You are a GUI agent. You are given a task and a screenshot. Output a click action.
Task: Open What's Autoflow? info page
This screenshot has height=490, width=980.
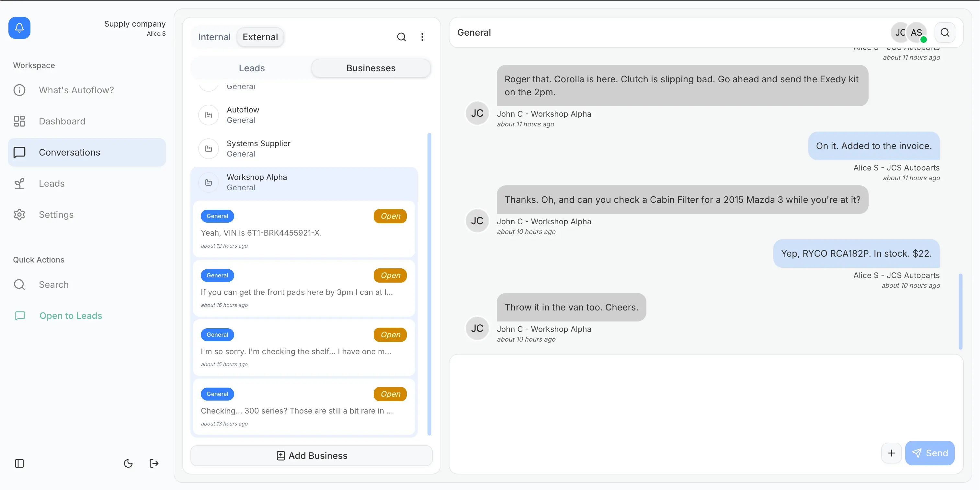(87, 90)
